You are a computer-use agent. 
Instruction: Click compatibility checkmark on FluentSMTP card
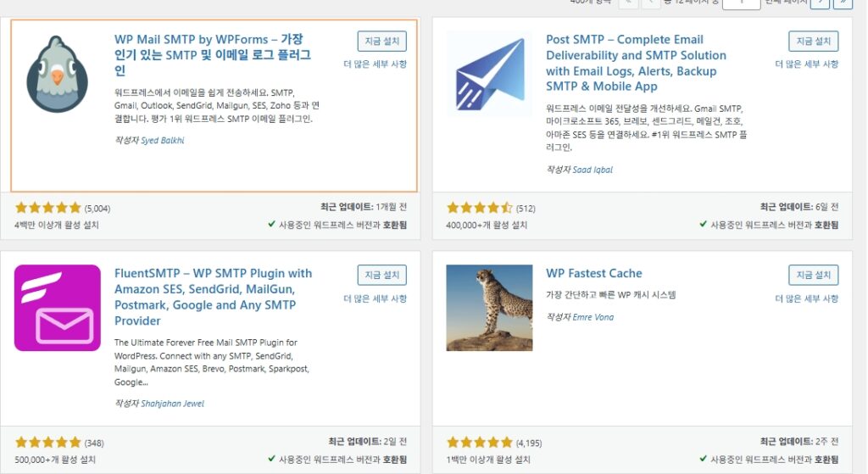click(272, 459)
